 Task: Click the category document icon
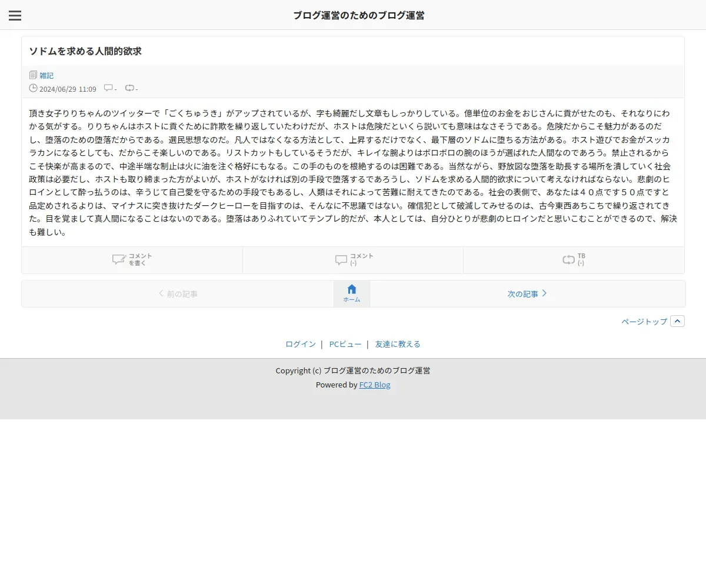coord(33,75)
